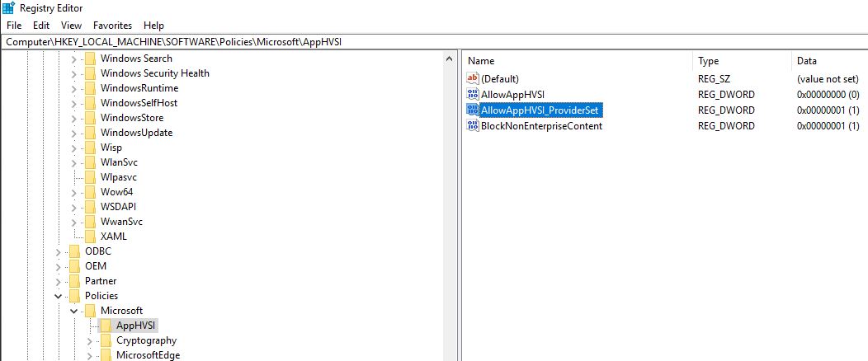This screenshot has height=361, width=868.
Task: Select the AppHVSI folder icon
Action: point(106,326)
